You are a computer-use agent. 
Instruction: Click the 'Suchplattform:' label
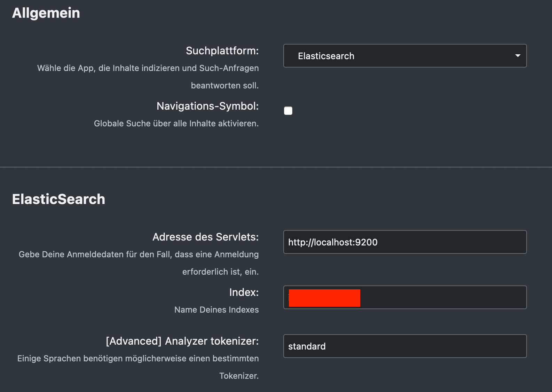222,51
